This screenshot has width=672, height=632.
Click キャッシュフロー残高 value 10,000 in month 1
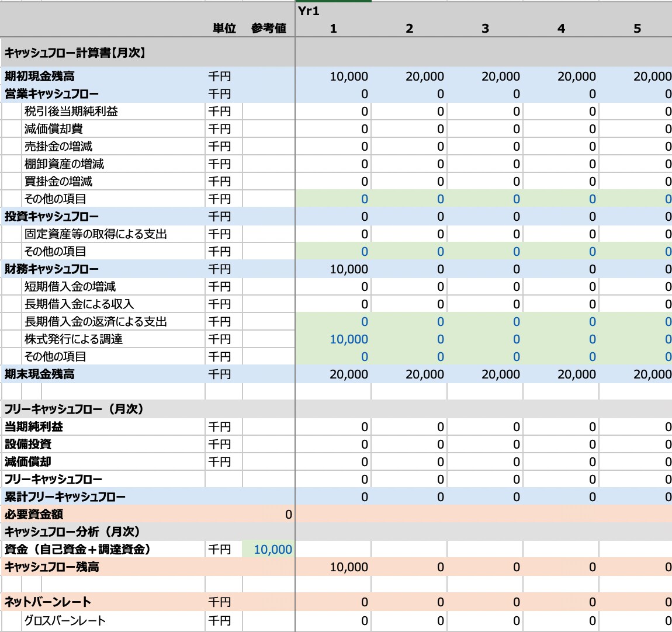[x=349, y=567]
